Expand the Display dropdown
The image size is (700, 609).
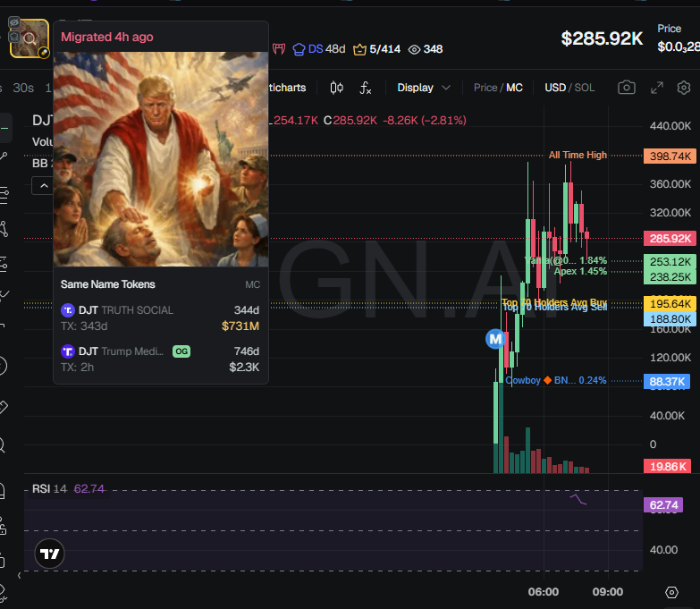coord(424,88)
